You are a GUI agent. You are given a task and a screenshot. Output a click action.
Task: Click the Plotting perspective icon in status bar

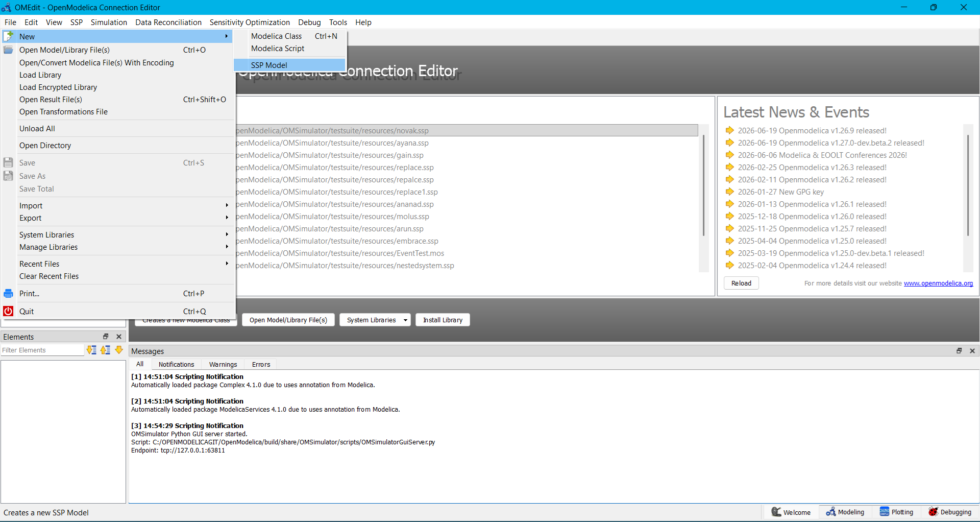point(885,512)
